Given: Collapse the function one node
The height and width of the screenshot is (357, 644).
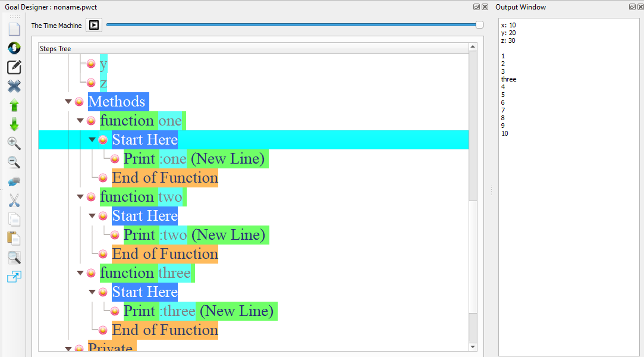Looking at the screenshot, I should [80, 121].
